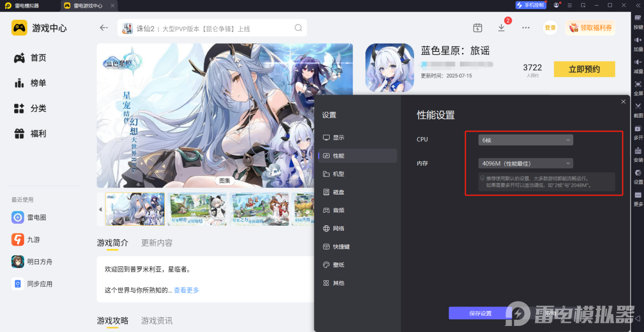Click the 蓝色星原 game icon

390,68
